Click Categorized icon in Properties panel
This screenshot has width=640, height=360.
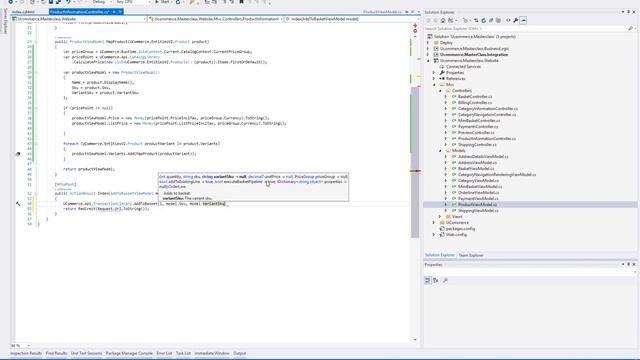(427, 280)
